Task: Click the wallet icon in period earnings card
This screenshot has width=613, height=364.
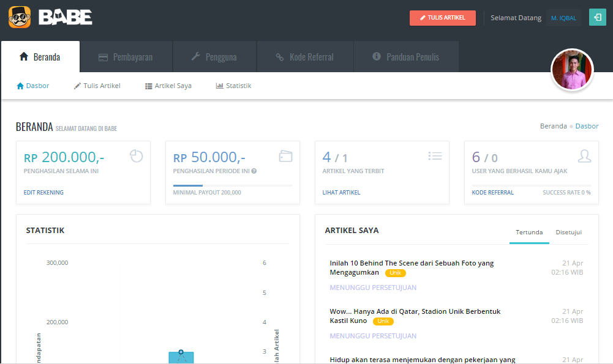Action: click(x=286, y=156)
